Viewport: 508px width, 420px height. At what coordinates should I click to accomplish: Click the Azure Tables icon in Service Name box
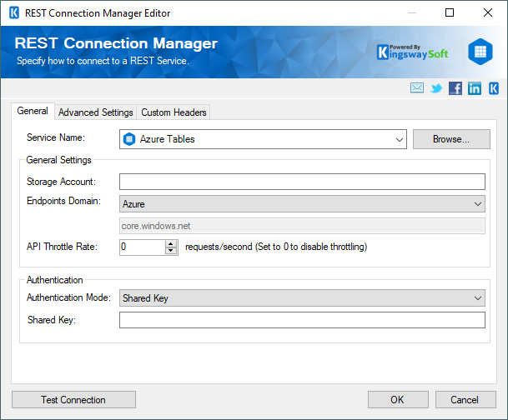129,139
